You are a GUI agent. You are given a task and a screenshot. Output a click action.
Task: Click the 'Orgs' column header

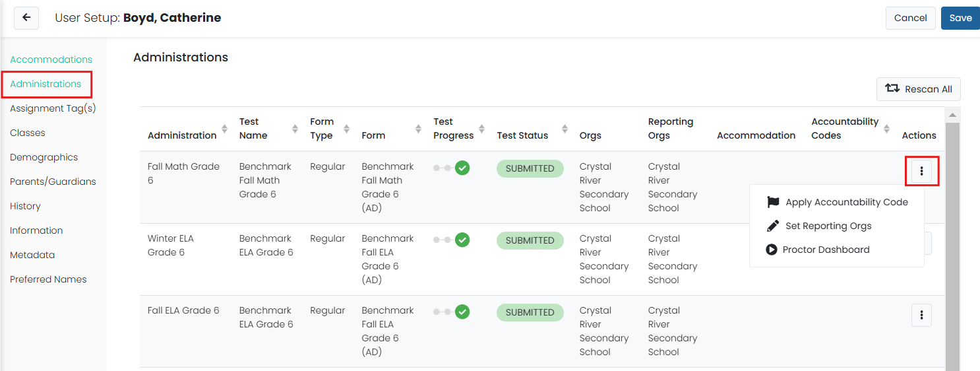590,135
